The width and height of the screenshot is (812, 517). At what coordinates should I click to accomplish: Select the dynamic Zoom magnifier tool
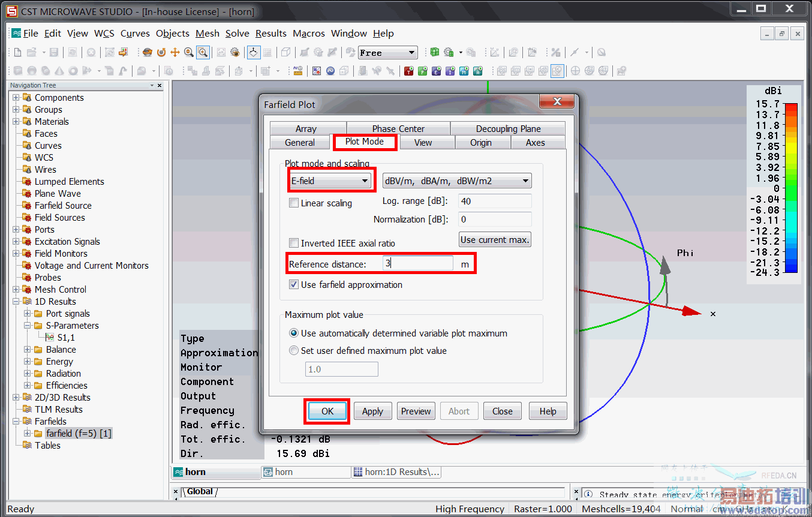(x=189, y=52)
